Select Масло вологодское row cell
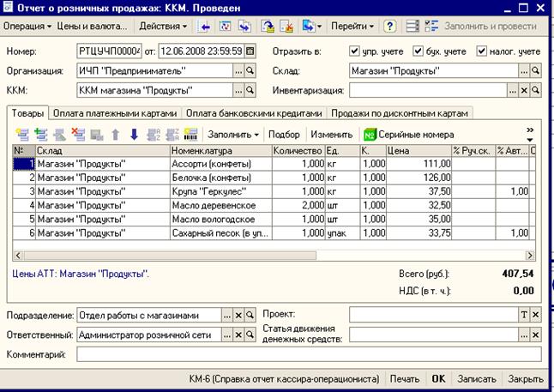554x392 pixels. click(220, 219)
